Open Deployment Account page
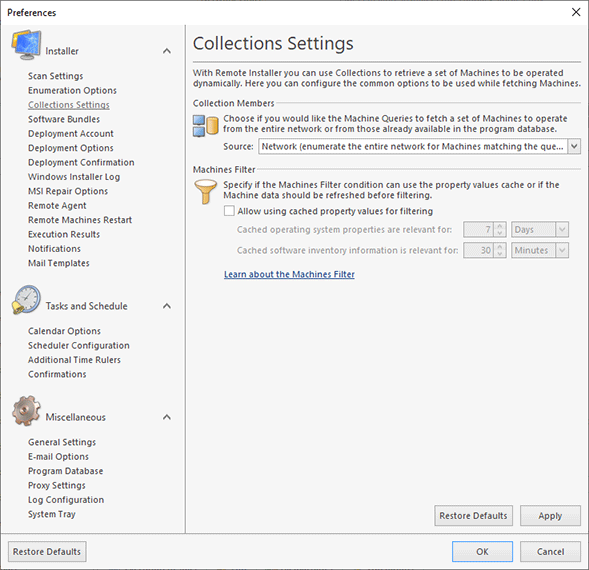This screenshot has height=570, width=589. (71, 134)
